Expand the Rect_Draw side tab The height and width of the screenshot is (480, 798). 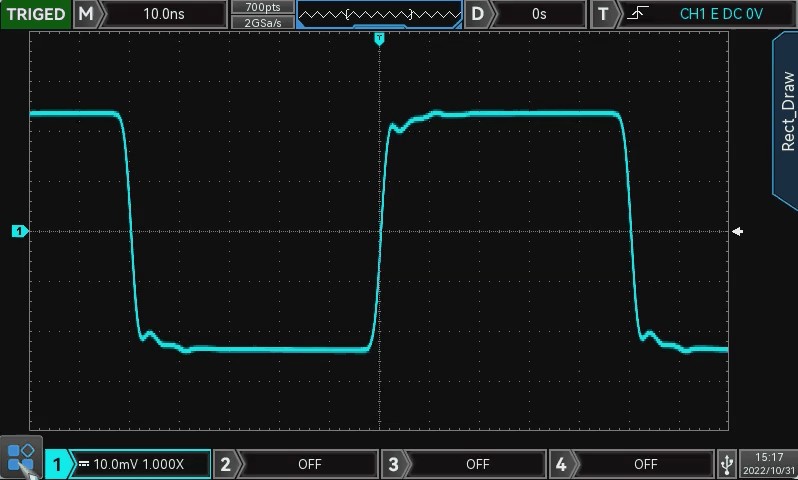click(x=785, y=110)
